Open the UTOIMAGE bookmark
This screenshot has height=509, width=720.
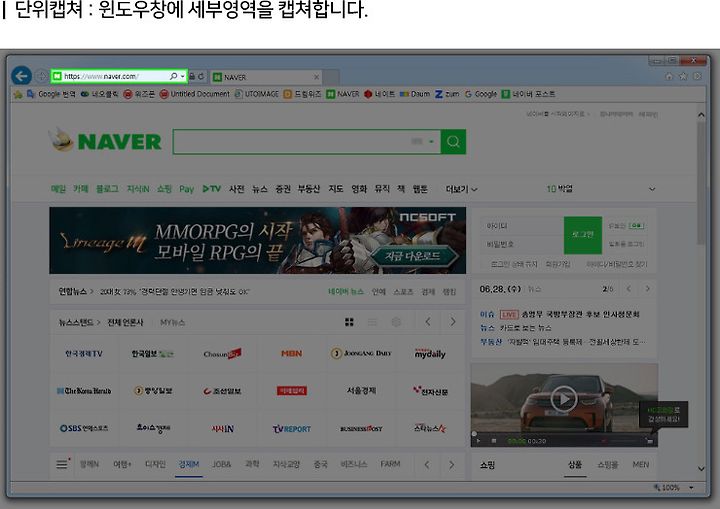tap(257, 94)
